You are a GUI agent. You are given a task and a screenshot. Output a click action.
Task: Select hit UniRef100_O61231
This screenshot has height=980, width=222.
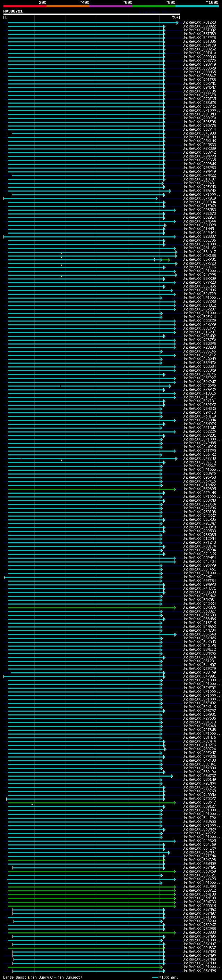[199, 661]
